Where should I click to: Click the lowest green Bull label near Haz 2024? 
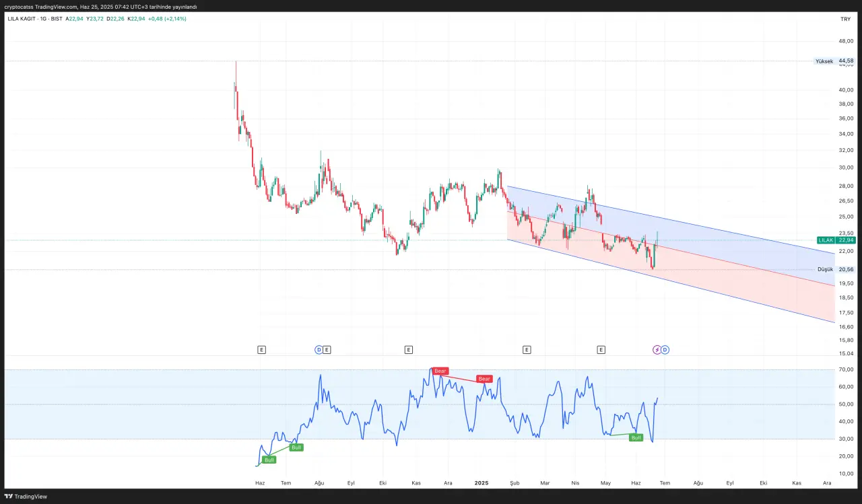point(269,460)
